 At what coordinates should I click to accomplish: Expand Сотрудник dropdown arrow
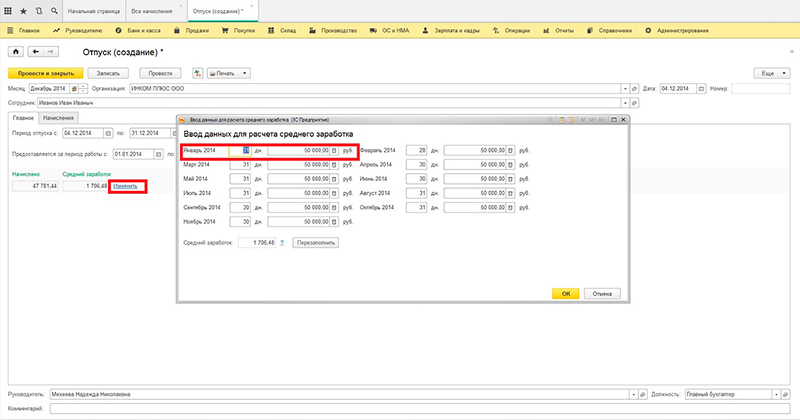pos(625,103)
